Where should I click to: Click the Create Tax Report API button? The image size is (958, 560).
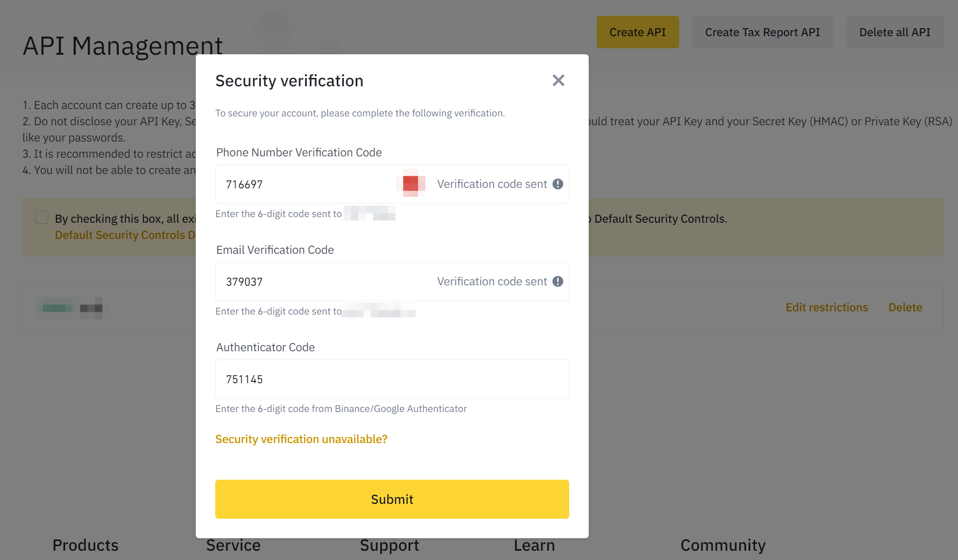(762, 32)
